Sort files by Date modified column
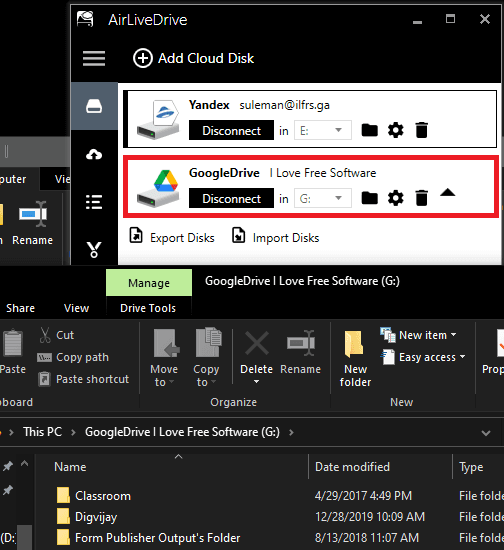504x550 pixels. pos(352,467)
